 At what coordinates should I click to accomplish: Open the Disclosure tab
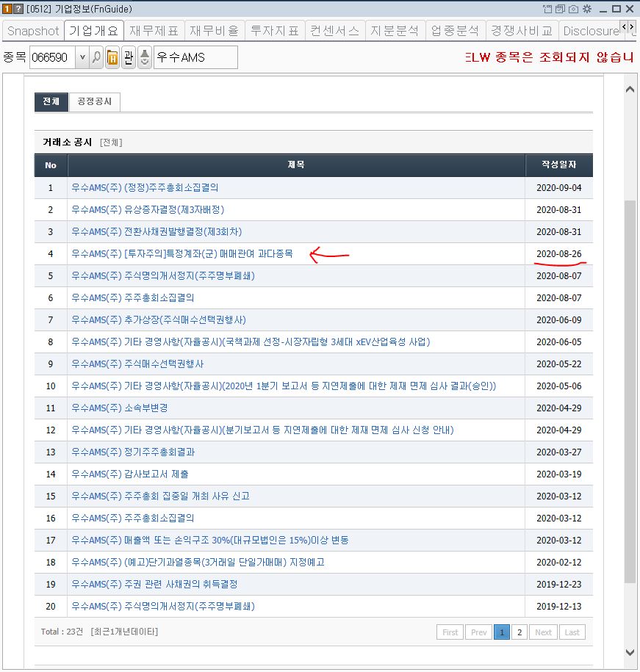[591, 31]
